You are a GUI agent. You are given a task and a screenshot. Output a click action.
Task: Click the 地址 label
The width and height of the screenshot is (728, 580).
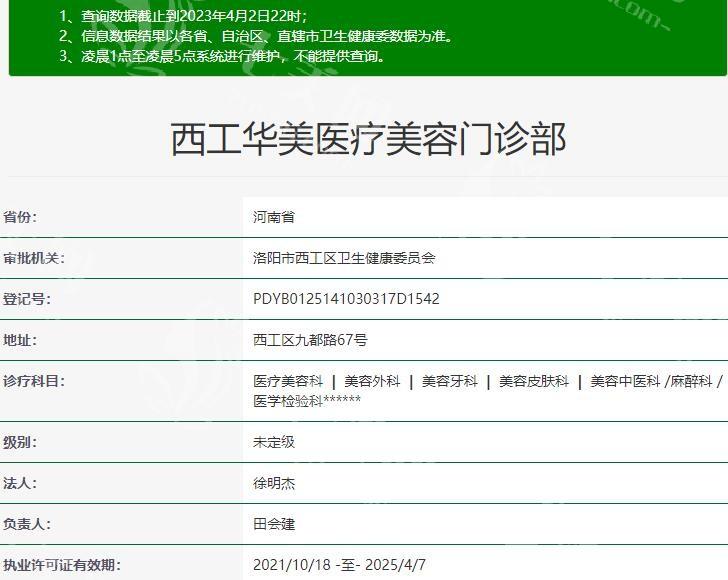click(20, 340)
